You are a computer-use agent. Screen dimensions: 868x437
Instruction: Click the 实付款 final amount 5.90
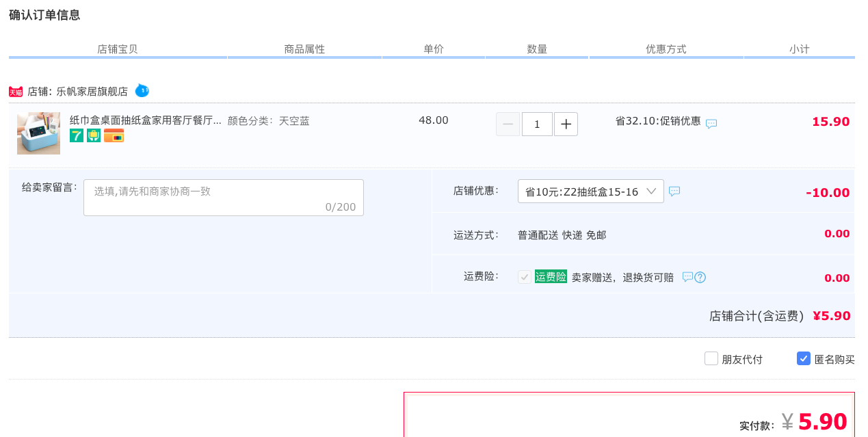pos(822,421)
